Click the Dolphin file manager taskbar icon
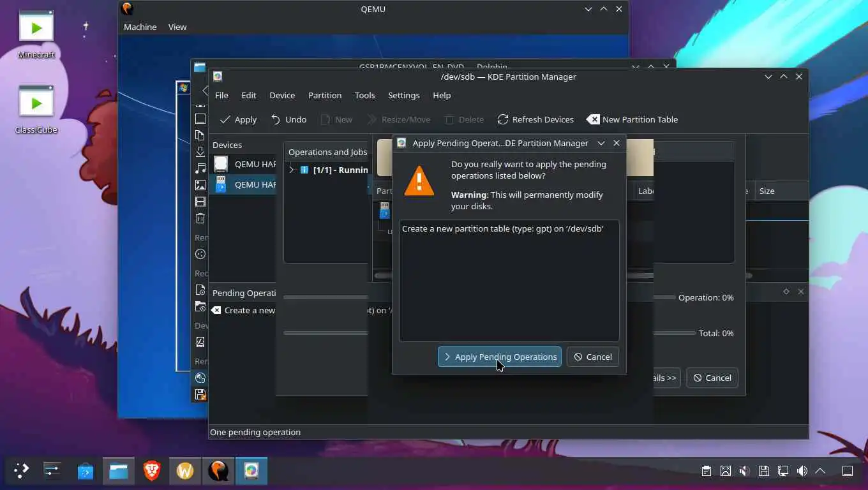The image size is (868, 490). click(x=119, y=471)
